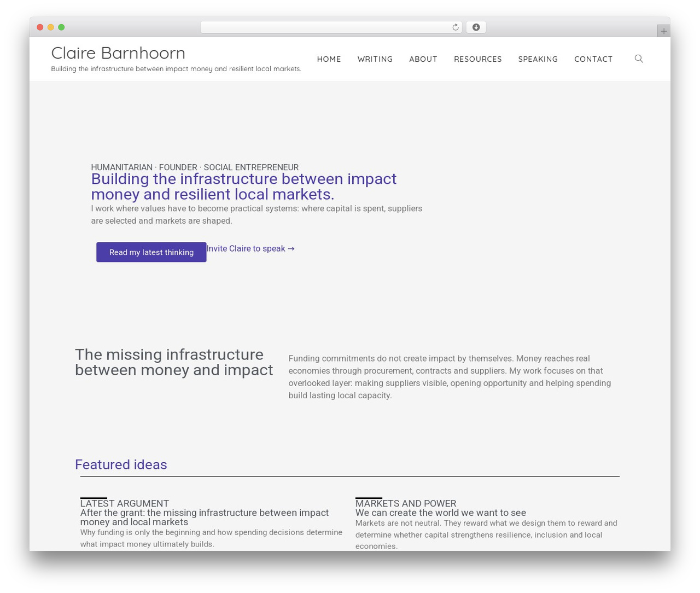Go to the Contact page
Image resolution: width=700 pixels, height=593 pixels.
tap(593, 59)
